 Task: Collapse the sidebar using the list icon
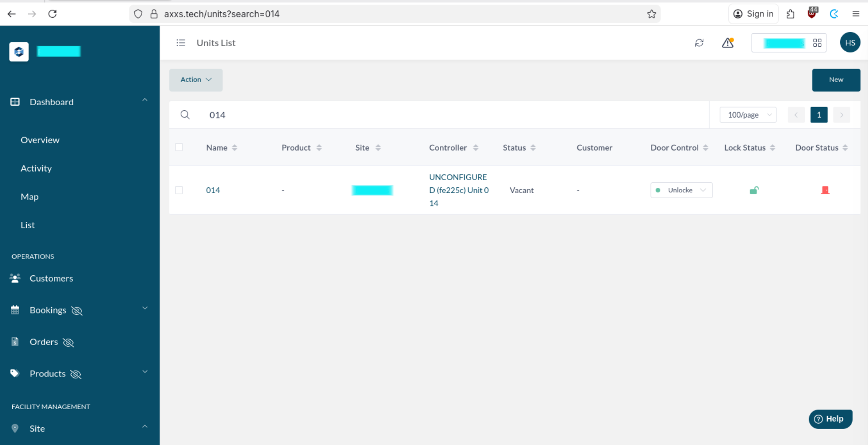point(181,43)
